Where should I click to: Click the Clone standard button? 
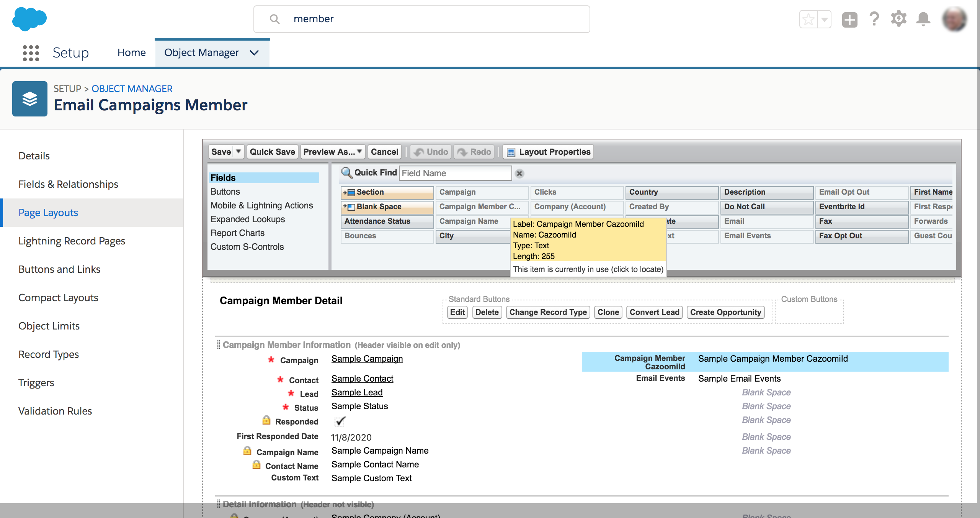[608, 312]
